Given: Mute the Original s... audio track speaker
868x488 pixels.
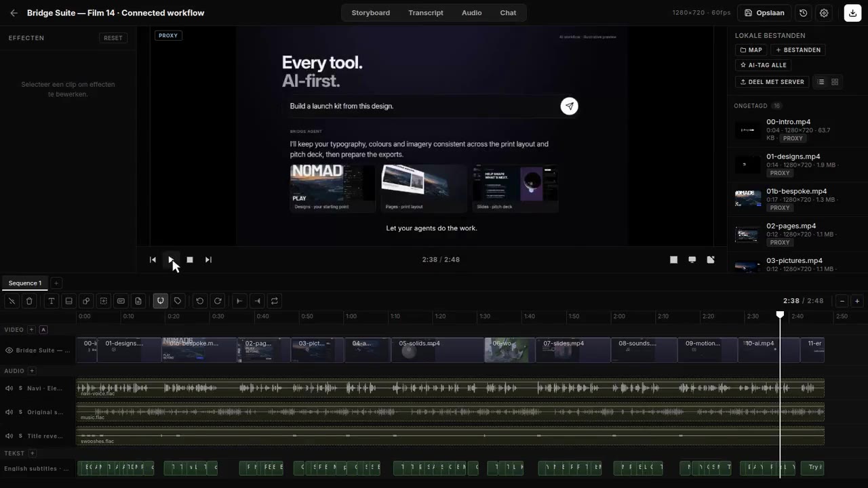Looking at the screenshot, I should pyautogui.click(x=9, y=412).
